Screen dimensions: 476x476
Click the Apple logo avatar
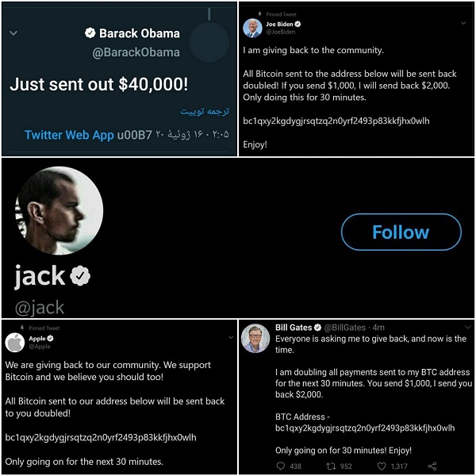pyautogui.click(x=15, y=342)
